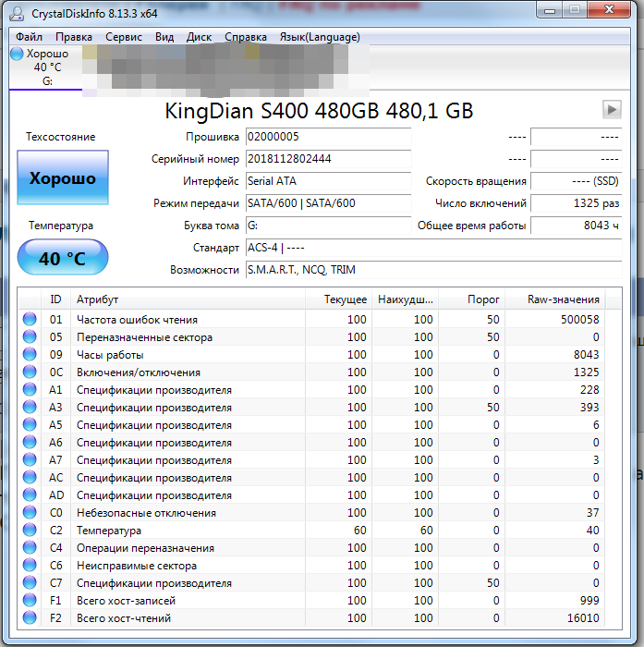Open the Справка menu
The width and height of the screenshot is (644, 647).
click(x=246, y=37)
